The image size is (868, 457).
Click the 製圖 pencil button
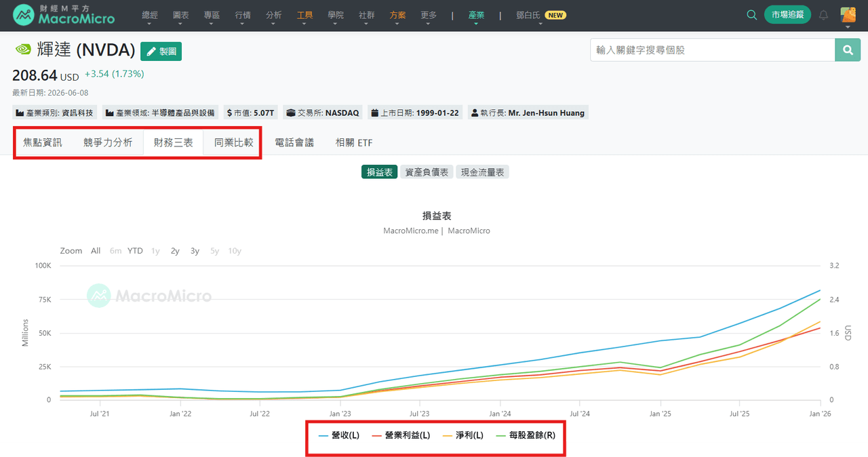(161, 51)
